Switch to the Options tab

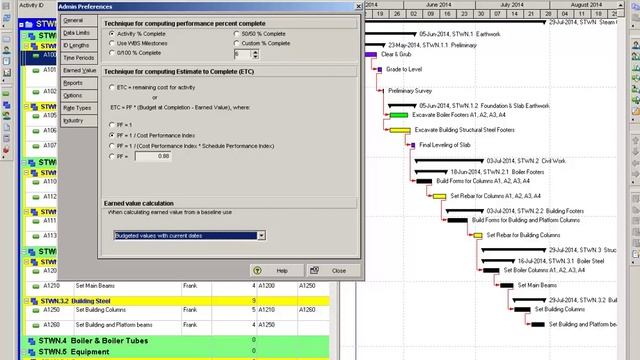pos(79,96)
